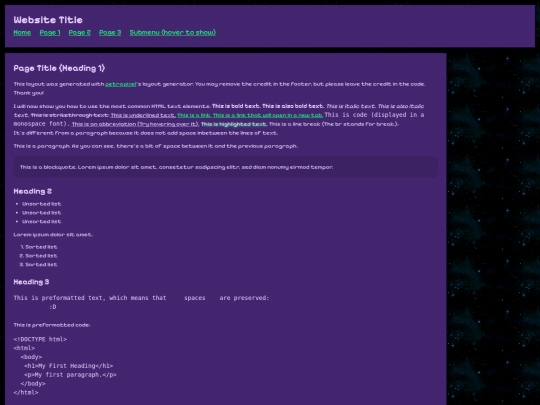Click the '2. Sorted list' item
This screenshot has width=540, height=405.
click(39, 256)
